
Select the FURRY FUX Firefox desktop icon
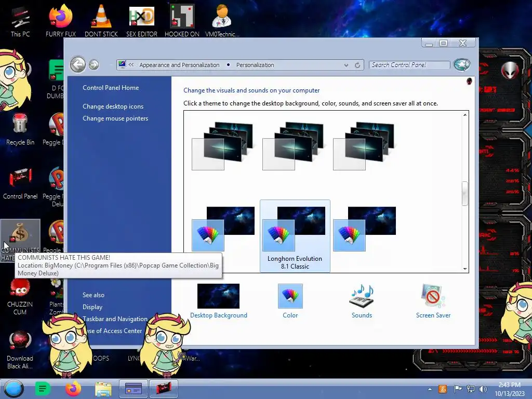coord(61,21)
